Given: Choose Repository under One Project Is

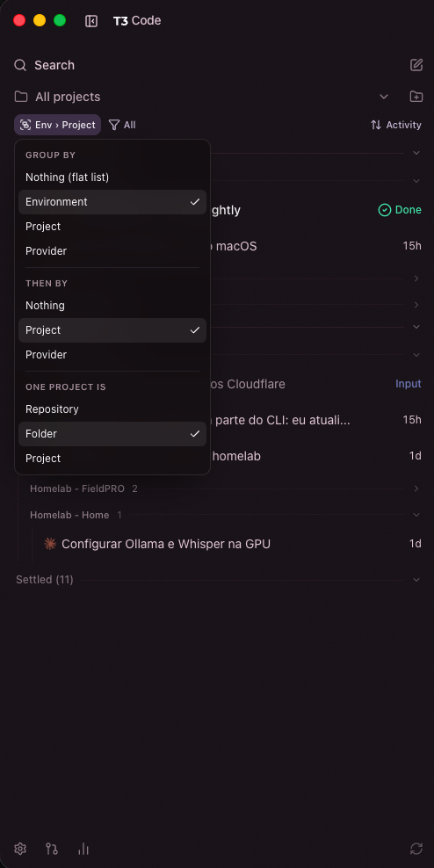Looking at the screenshot, I should [112, 409].
